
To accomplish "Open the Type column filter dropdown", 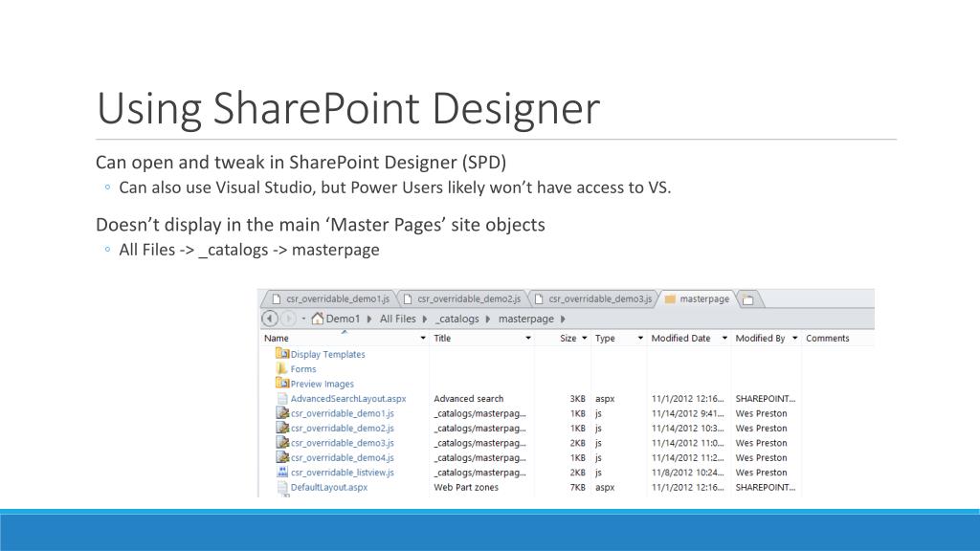I will (640, 338).
